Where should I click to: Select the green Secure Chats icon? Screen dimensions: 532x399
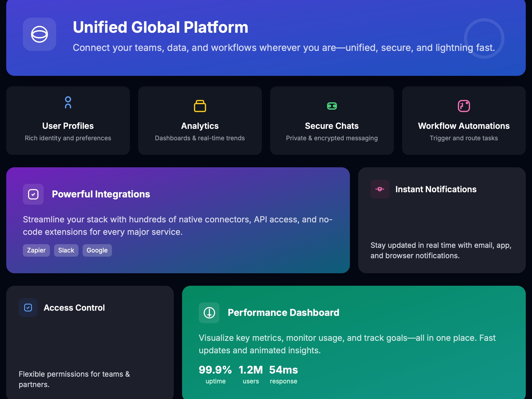[x=332, y=106]
